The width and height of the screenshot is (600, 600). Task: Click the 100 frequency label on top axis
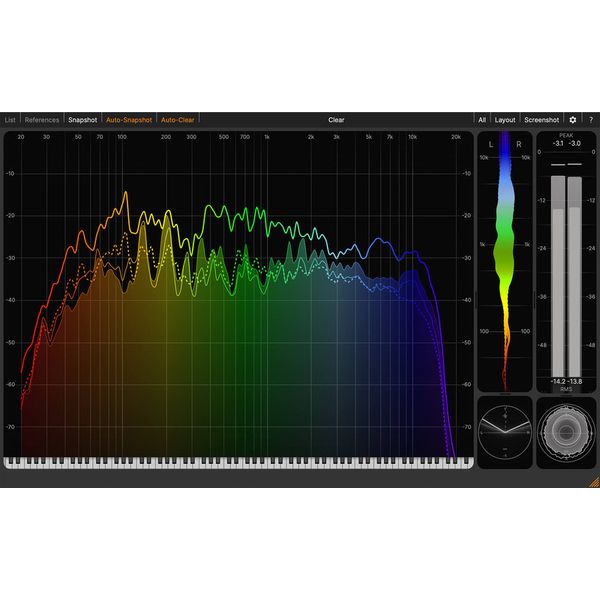(122, 137)
